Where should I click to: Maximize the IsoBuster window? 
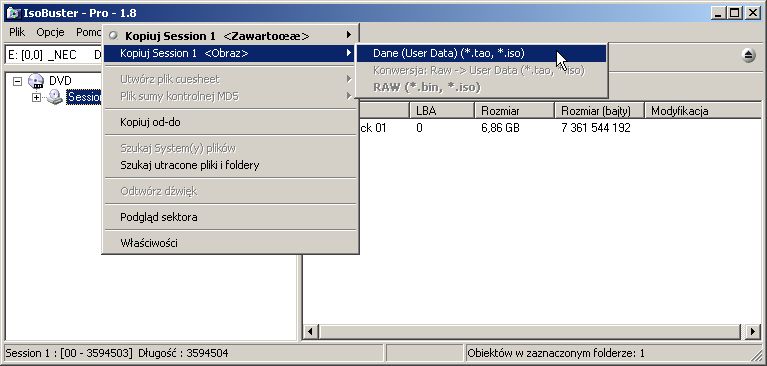734,13
